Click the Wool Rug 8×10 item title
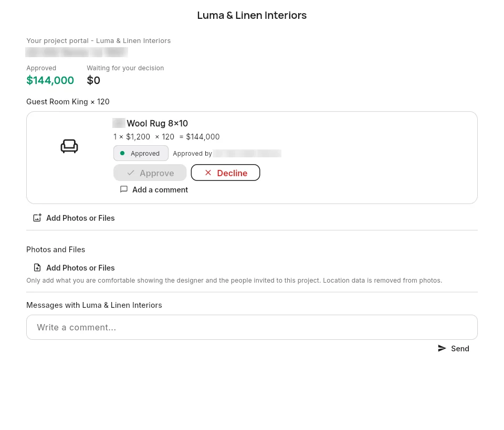Screen dimensions: 504x430 coord(157,123)
